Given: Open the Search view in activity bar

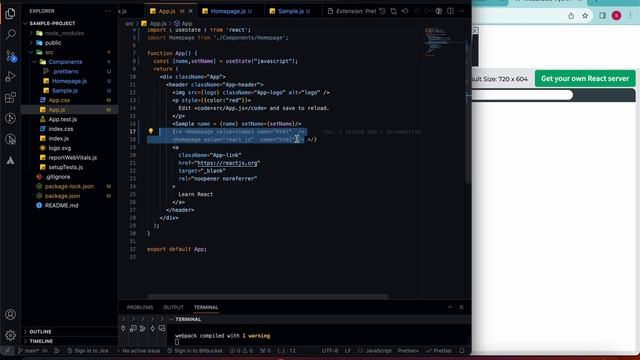Looking at the screenshot, I should 11,34.
